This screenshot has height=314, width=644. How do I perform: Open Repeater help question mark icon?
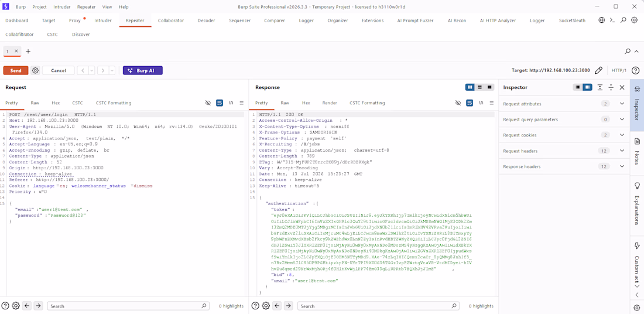(x=635, y=70)
